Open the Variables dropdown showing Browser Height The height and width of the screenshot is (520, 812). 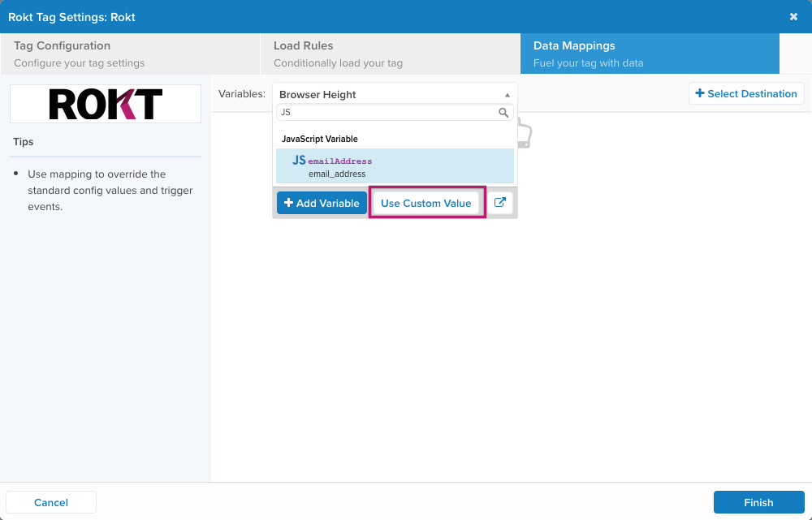(395, 94)
